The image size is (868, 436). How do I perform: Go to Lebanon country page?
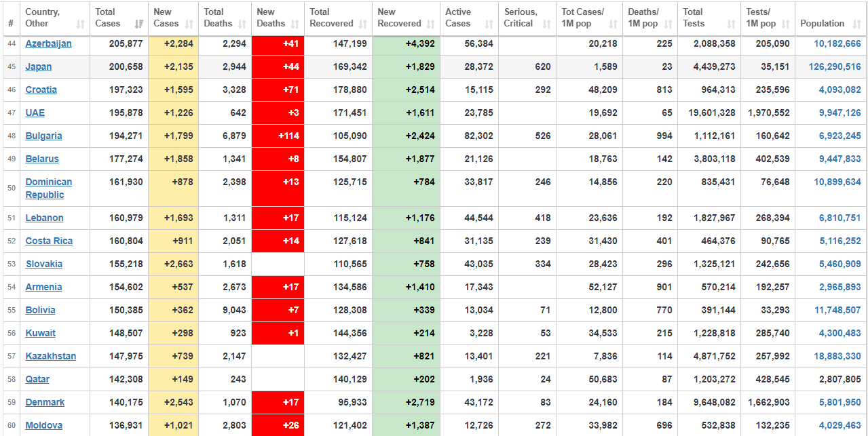(45, 218)
